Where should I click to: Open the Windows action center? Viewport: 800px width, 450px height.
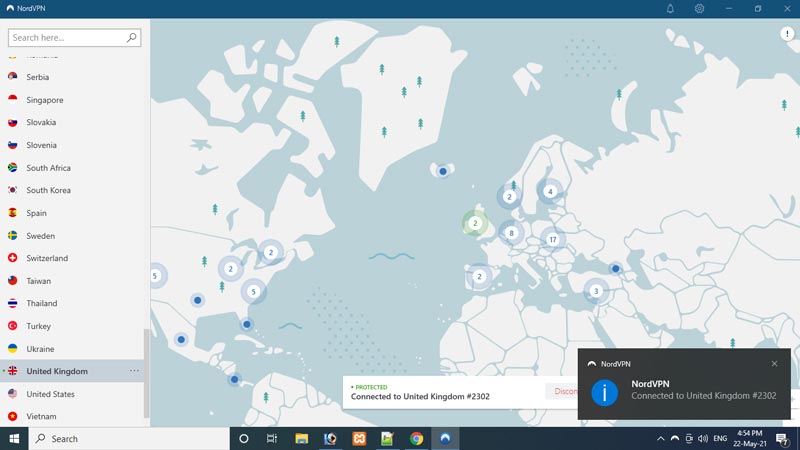click(782, 439)
